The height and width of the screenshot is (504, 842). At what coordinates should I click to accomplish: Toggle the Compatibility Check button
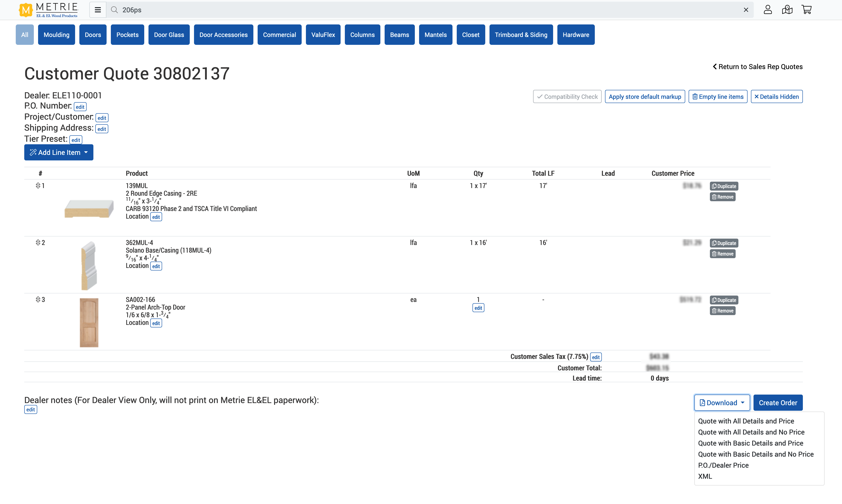pyautogui.click(x=567, y=97)
